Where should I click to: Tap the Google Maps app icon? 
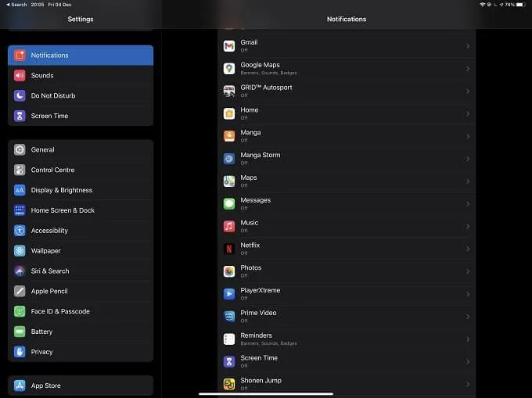pos(229,69)
